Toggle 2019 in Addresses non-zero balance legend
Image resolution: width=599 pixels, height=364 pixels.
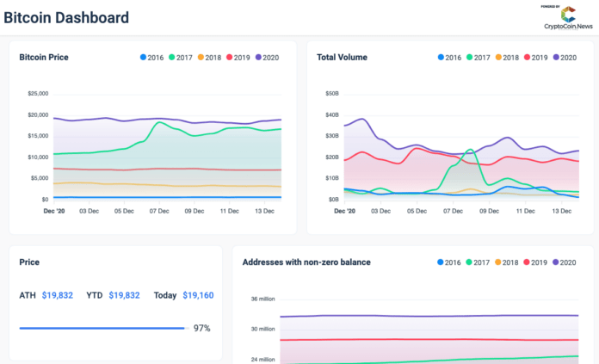click(x=535, y=262)
